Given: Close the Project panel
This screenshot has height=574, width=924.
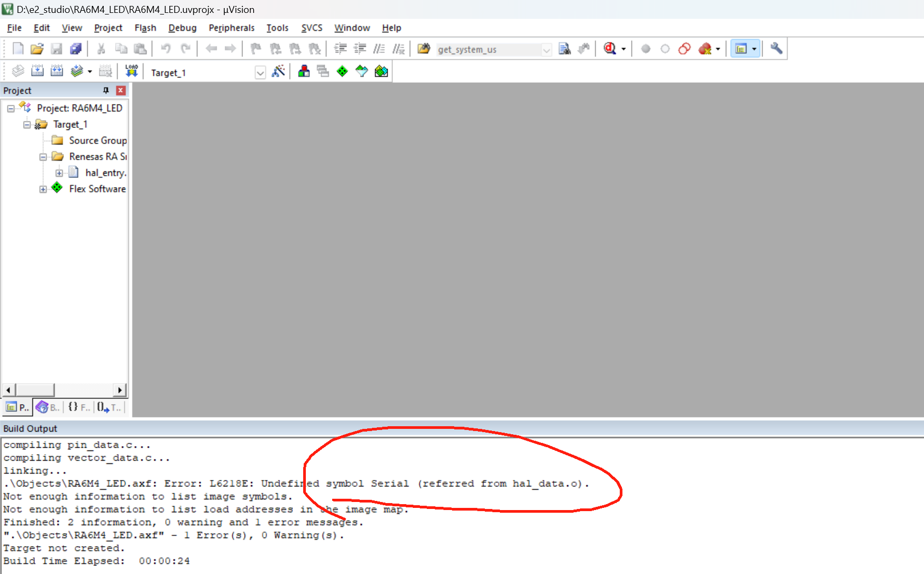Looking at the screenshot, I should 121,90.
